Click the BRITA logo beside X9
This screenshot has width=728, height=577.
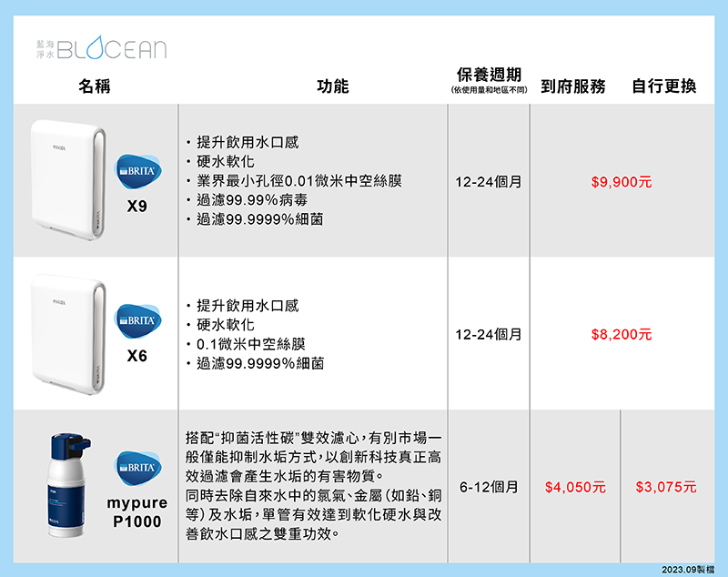(138, 171)
